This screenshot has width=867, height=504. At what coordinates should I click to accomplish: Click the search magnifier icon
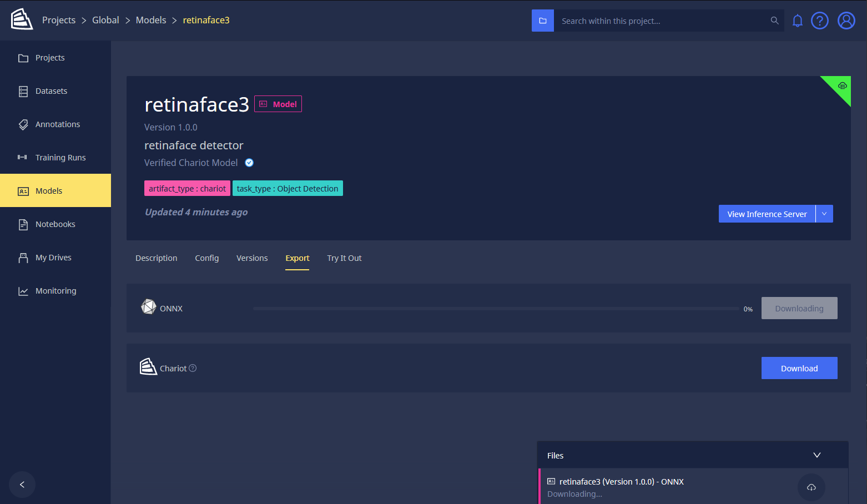click(x=774, y=21)
